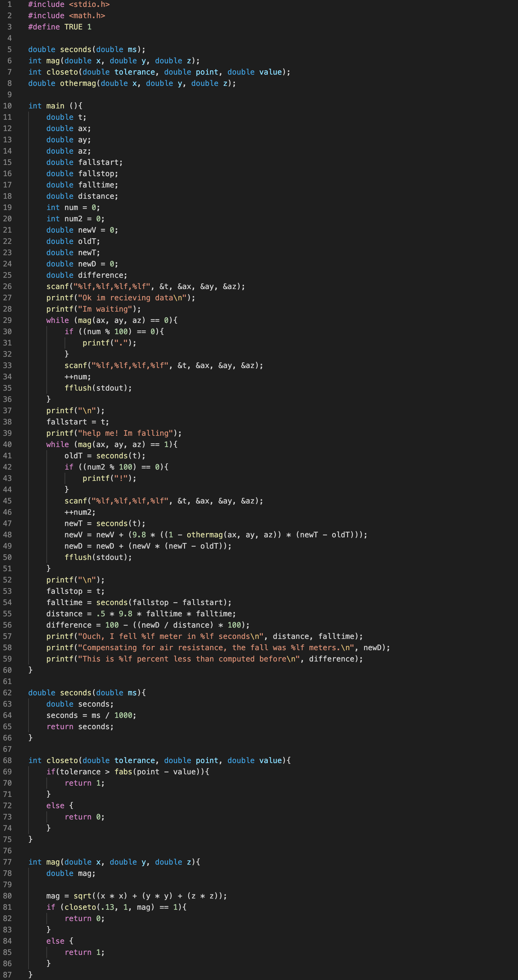
Task: Click 'Compensating for air resistance' printf line
Action: pyautogui.click(x=218, y=647)
